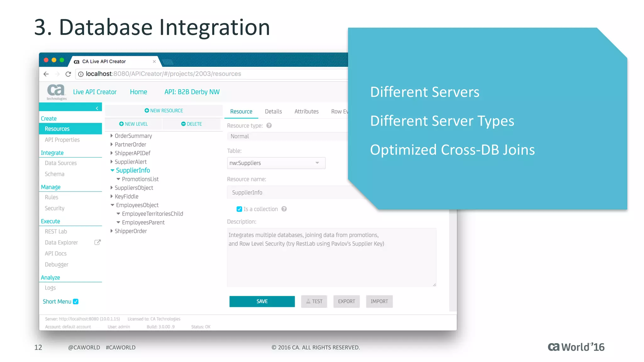Switch to the Attributes tab
The height and width of the screenshot is (362, 644).
(307, 112)
